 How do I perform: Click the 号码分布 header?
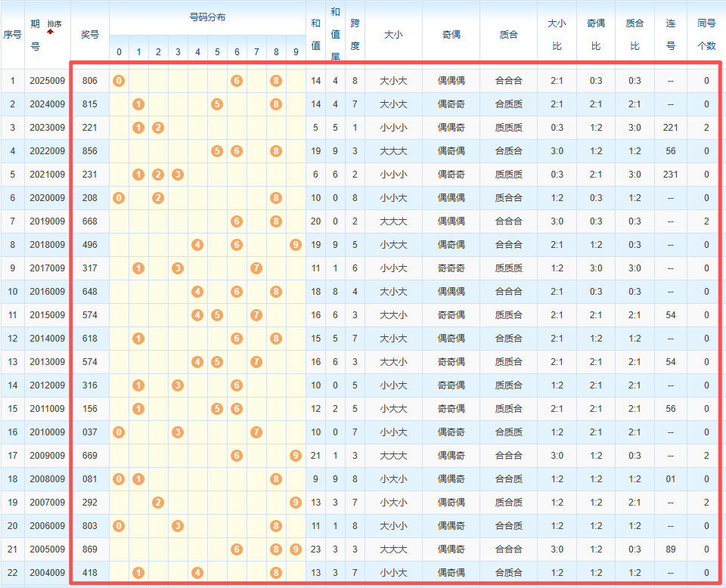coord(207,17)
